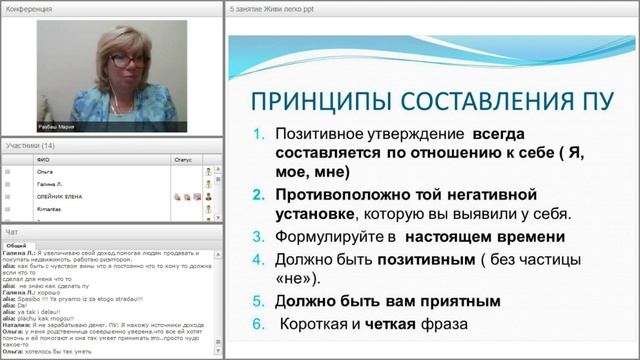The height and width of the screenshot is (360, 640).
Task: Click the Статус column header
Action: click(x=186, y=160)
